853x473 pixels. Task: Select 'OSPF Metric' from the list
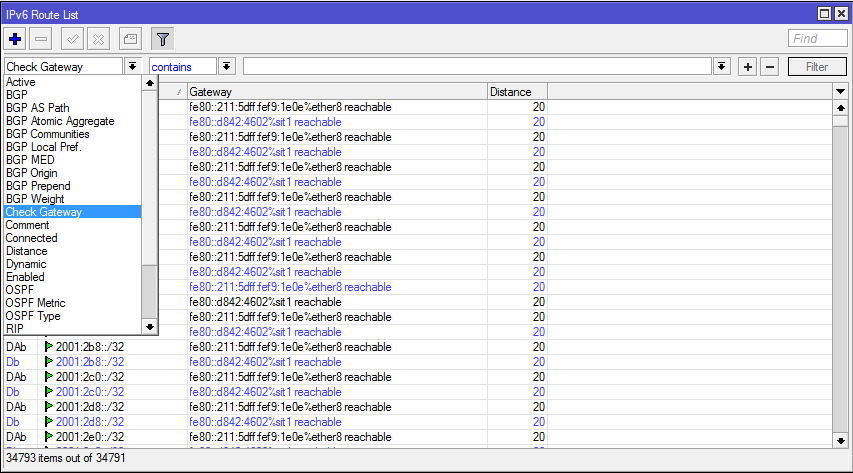tap(36, 303)
